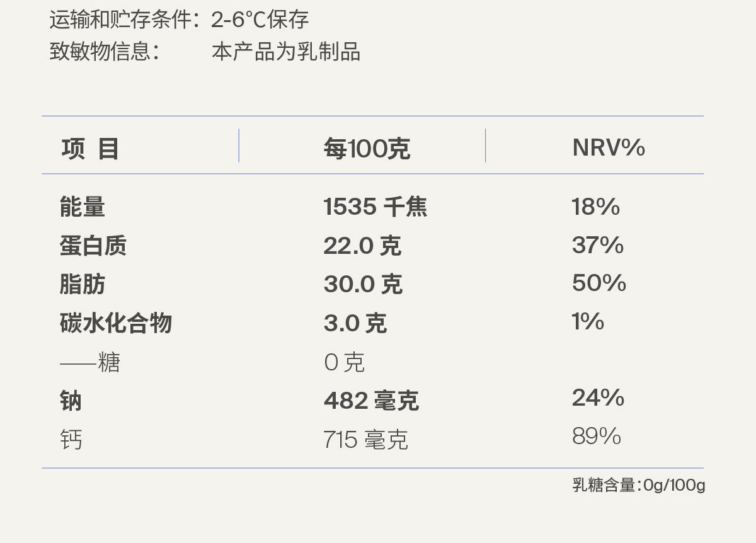This screenshot has height=543, width=756.
Task: Click the 50% fat NRV value
Action: (599, 283)
